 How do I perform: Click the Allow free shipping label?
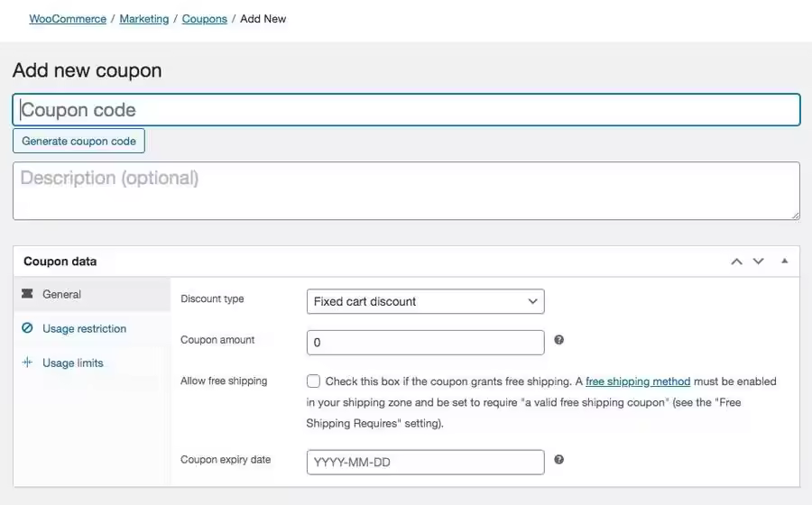(x=224, y=381)
